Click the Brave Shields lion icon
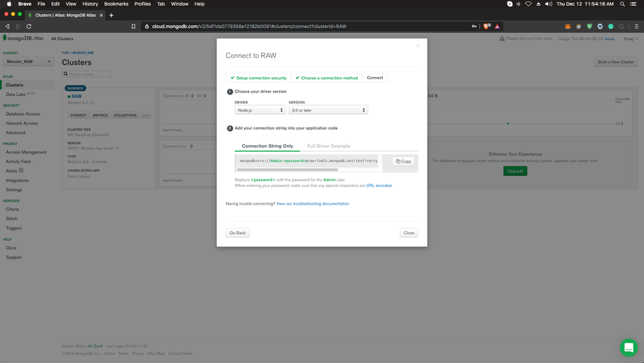Image resolution: width=644 pixels, height=363 pixels. [x=487, y=27]
